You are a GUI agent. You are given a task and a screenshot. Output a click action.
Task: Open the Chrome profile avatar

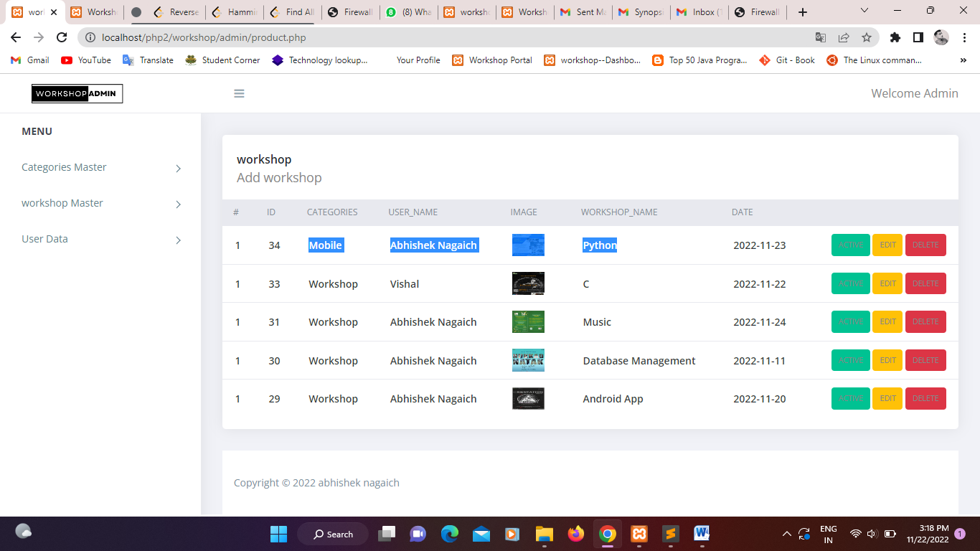coord(941,37)
